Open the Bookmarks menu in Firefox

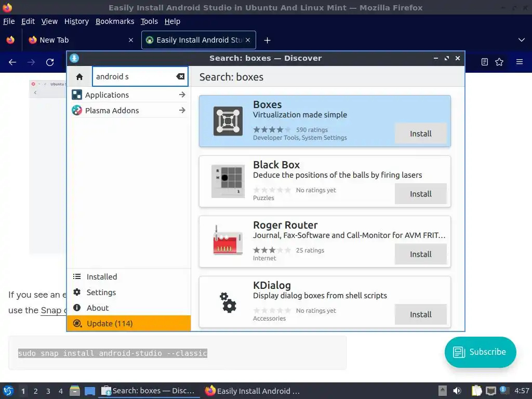(x=115, y=21)
